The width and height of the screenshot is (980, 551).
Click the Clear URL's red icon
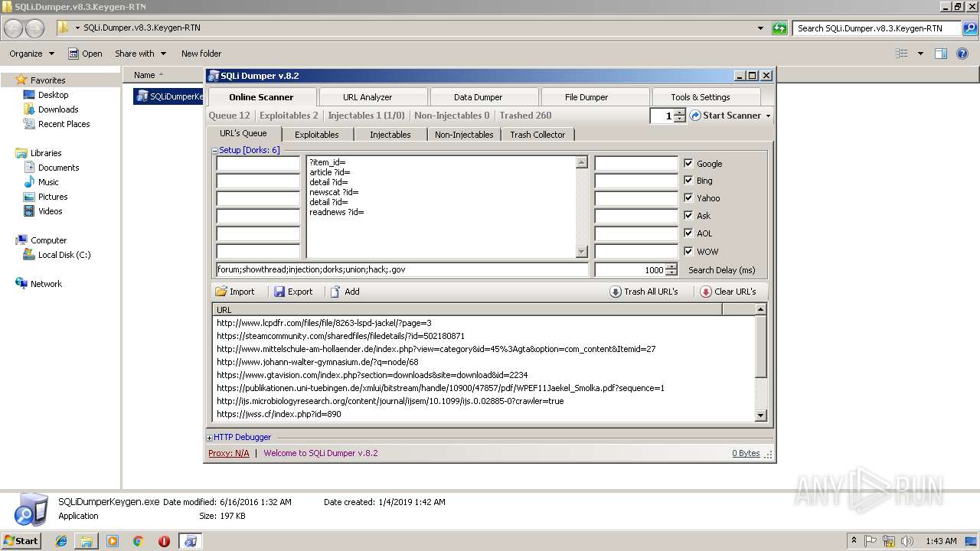[706, 292]
